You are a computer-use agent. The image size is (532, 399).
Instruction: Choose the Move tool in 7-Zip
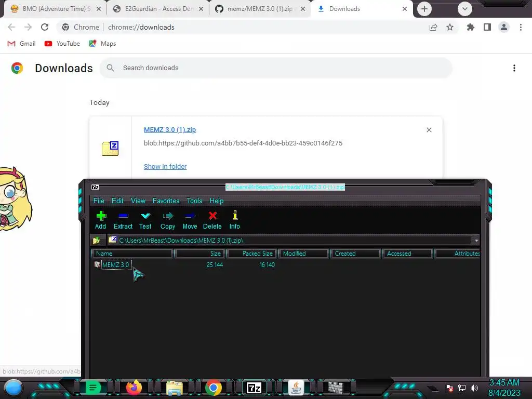(190, 220)
